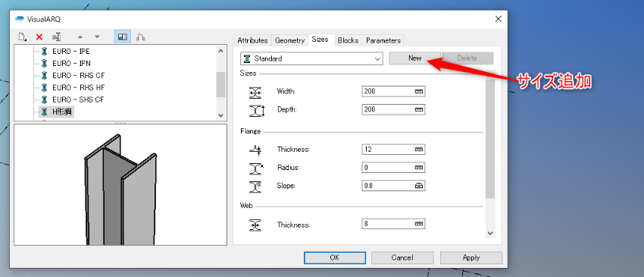Click the Web Thickness input field
The width and height of the screenshot is (644, 277).
[x=393, y=224]
